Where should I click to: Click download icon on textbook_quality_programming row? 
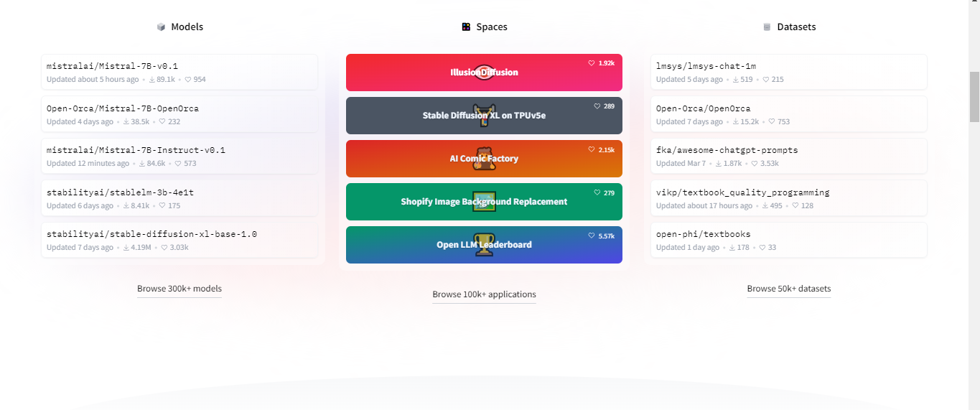(765, 206)
